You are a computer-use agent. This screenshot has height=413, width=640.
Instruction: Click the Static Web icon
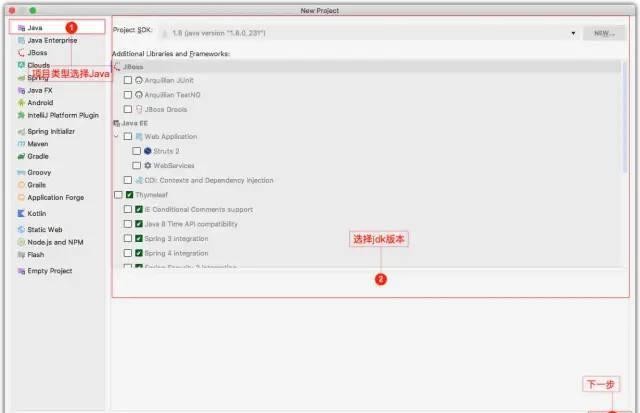[21, 230]
